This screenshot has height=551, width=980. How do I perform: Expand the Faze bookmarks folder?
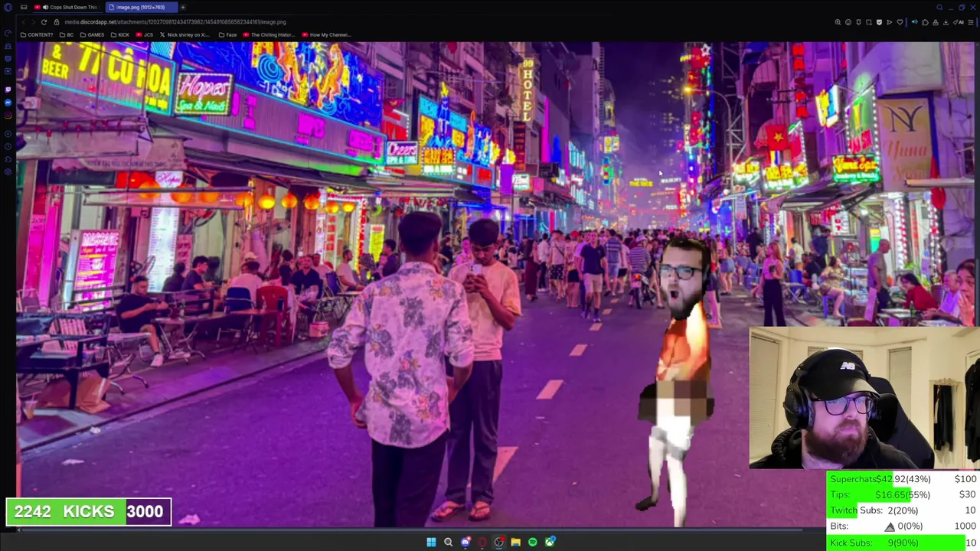(227, 34)
